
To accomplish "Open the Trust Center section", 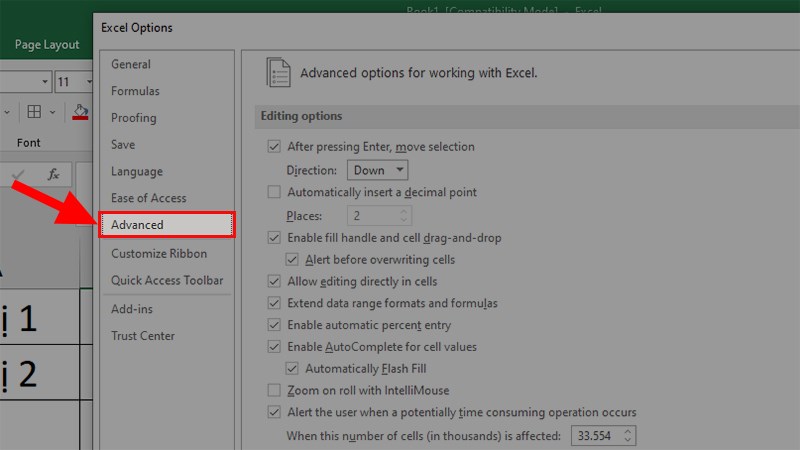I will [143, 336].
